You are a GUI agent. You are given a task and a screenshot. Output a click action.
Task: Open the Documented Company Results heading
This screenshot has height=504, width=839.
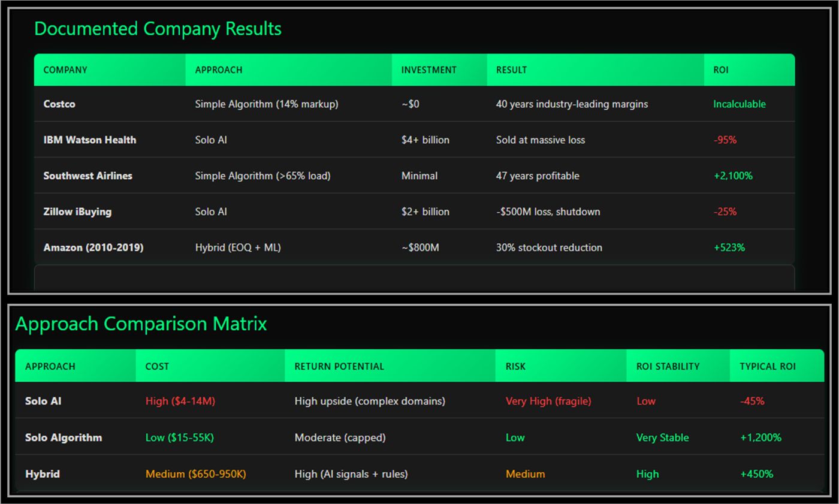[158, 28]
